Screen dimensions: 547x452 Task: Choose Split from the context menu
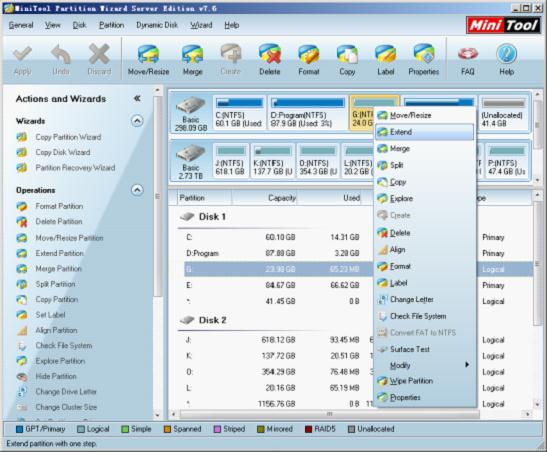click(x=425, y=165)
